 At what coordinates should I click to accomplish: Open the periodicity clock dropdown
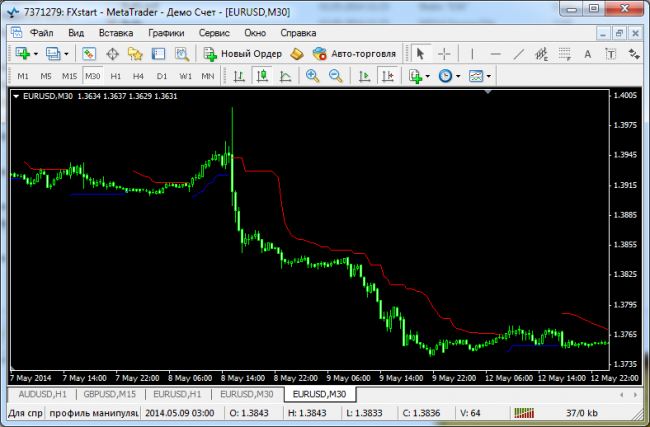458,76
